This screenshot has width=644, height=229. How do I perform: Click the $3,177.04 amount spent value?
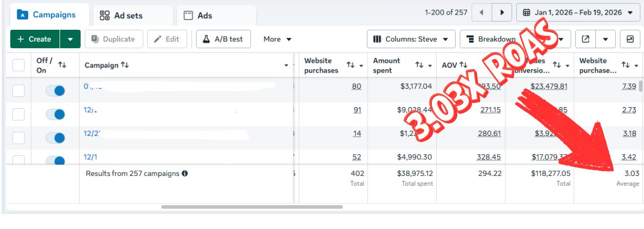(416, 86)
